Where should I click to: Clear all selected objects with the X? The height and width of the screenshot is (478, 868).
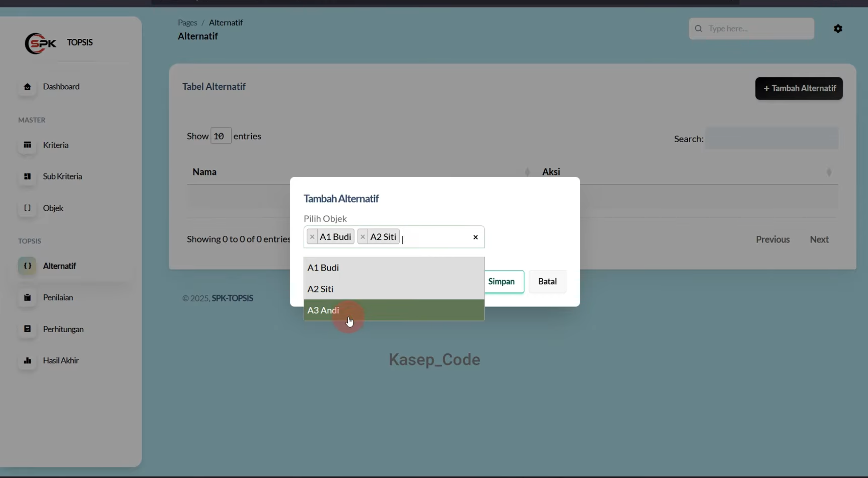pos(475,237)
